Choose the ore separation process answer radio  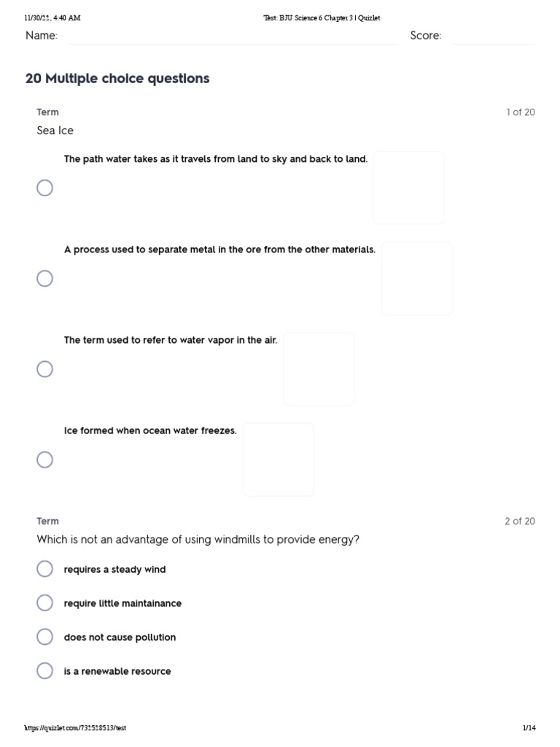click(45, 279)
